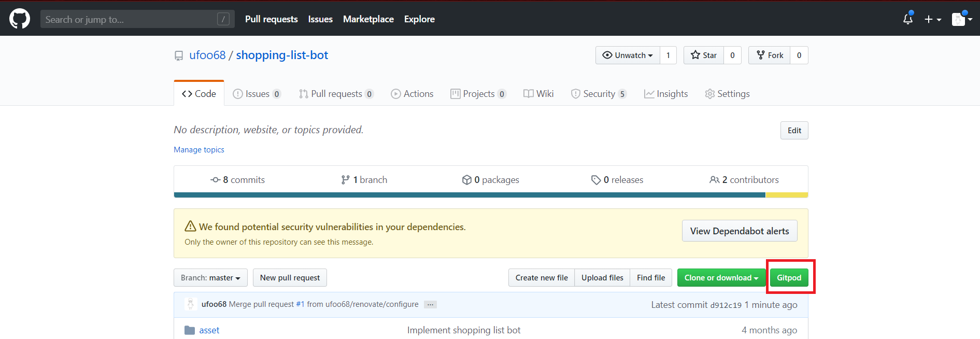
Task: Click the notifications bell icon
Action: pyautogui.click(x=908, y=19)
